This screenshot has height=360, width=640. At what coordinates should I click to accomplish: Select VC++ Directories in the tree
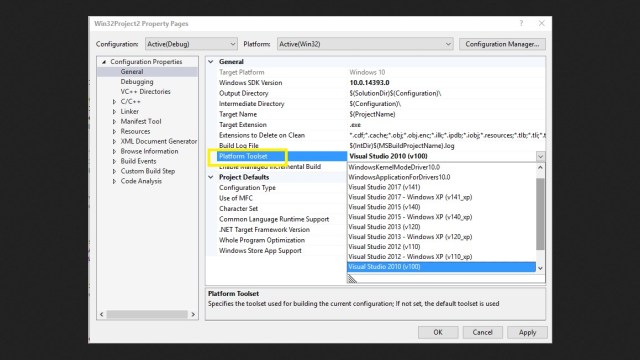(145, 92)
